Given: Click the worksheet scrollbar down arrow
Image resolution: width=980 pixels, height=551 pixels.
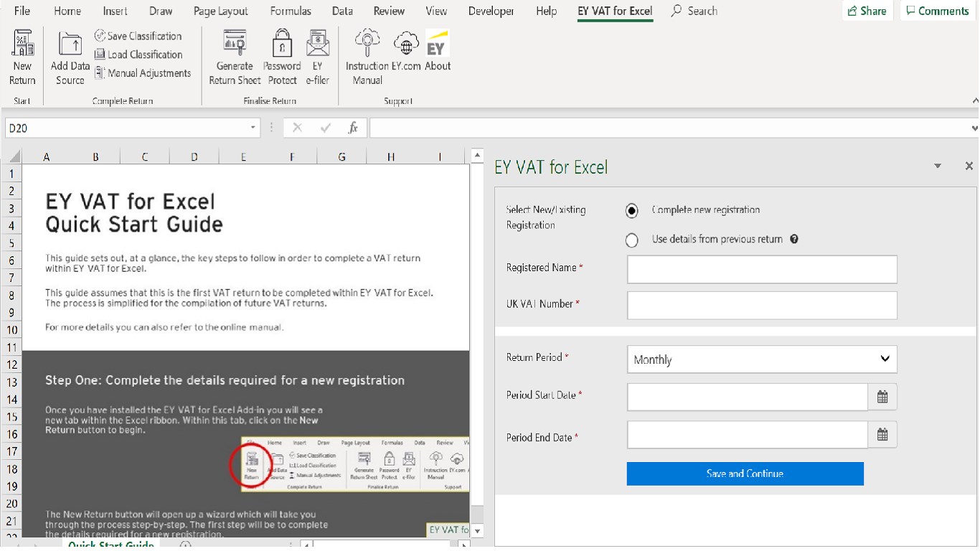Looking at the screenshot, I should click(479, 531).
